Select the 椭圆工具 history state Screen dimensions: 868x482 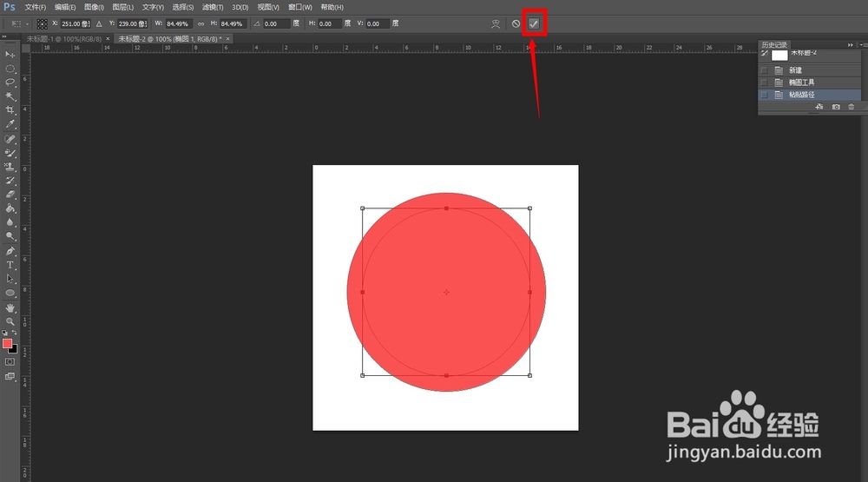coord(809,83)
